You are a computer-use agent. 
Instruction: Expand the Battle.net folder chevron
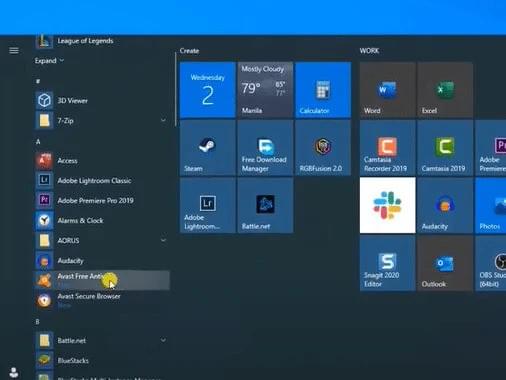pos(163,340)
